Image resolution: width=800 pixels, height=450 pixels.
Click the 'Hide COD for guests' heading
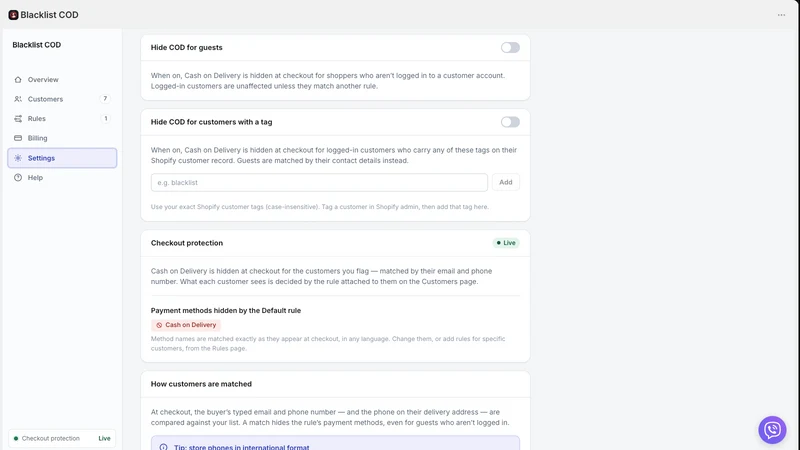click(187, 47)
